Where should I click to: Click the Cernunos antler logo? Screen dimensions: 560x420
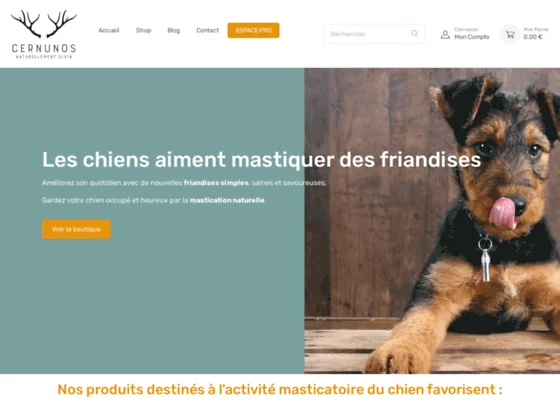[44, 34]
